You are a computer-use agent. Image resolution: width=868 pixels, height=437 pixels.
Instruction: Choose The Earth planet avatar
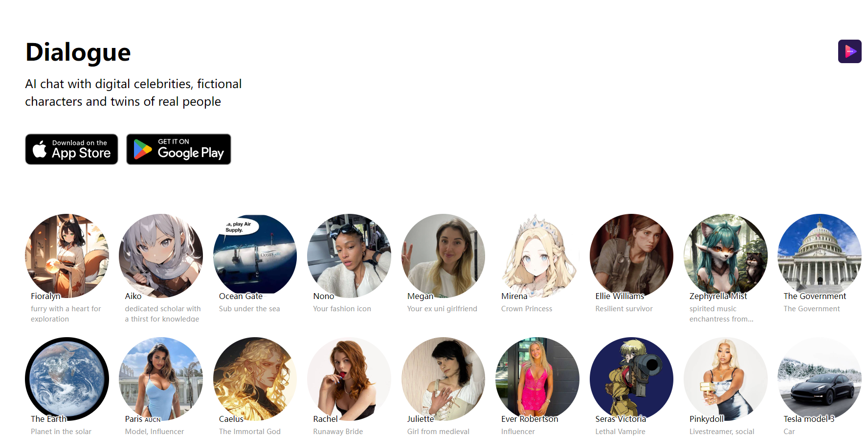coord(67,379)
